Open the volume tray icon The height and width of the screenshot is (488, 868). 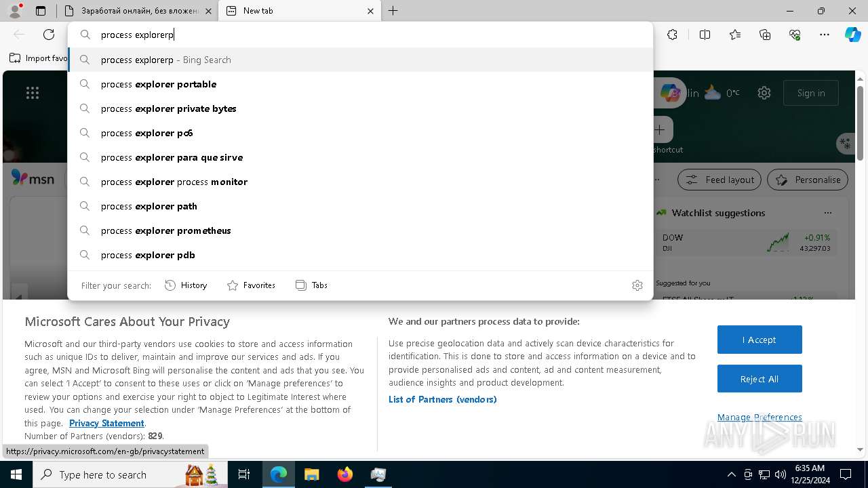pyautogui.click(x=781, y=474)
